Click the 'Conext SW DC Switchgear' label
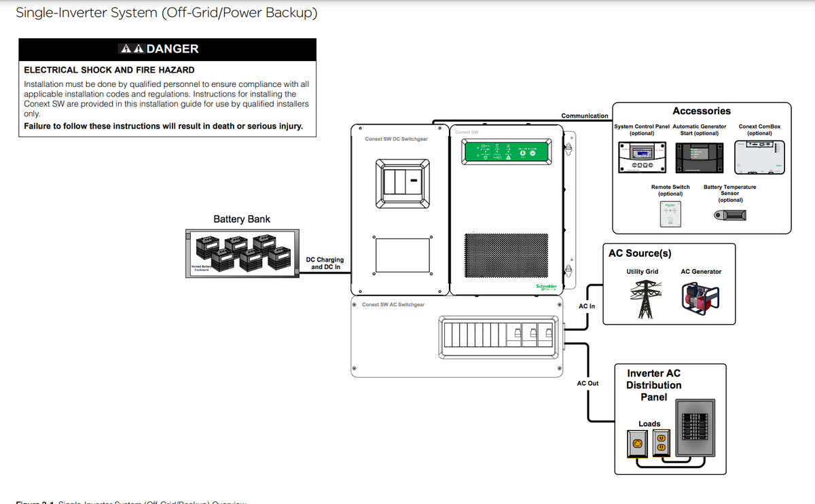Viewport: 815px width, 504px height. [397, 139]
